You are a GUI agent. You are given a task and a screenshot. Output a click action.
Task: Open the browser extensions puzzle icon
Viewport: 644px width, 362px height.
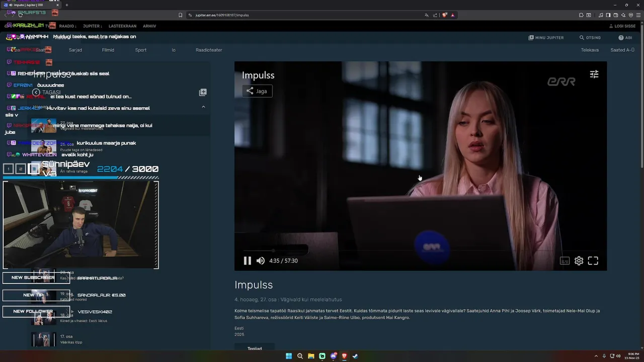[581, 15]
